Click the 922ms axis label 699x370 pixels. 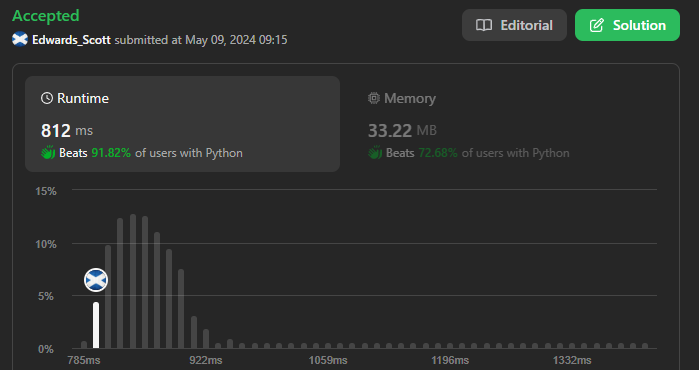click(x=206, y=360)
